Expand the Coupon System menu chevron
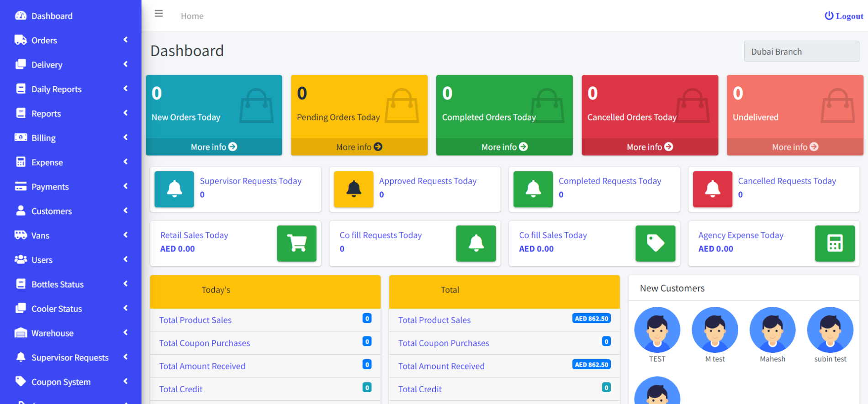The width and height of the screenshot is (868, 404). click(126, 381)
